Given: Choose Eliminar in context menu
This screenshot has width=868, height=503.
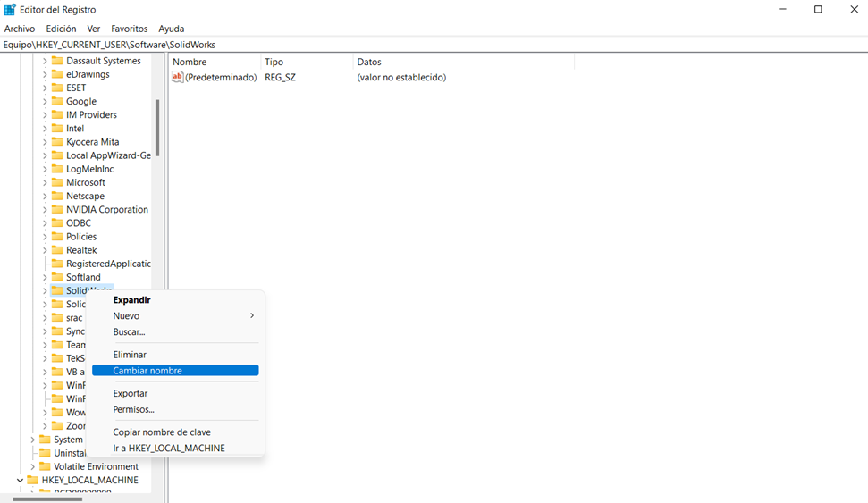Looking at the screenshot, I should pos(175,354).
